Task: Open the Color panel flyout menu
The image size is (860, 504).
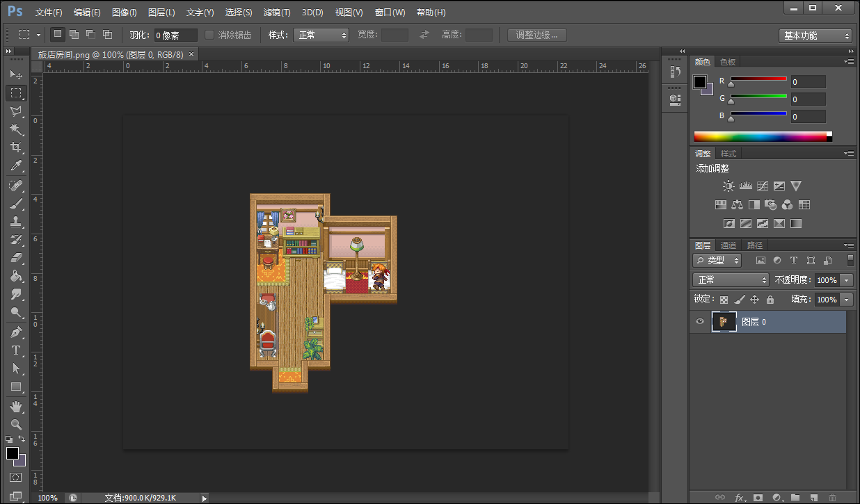Action: pyautogui.click(x=849, y=61)
